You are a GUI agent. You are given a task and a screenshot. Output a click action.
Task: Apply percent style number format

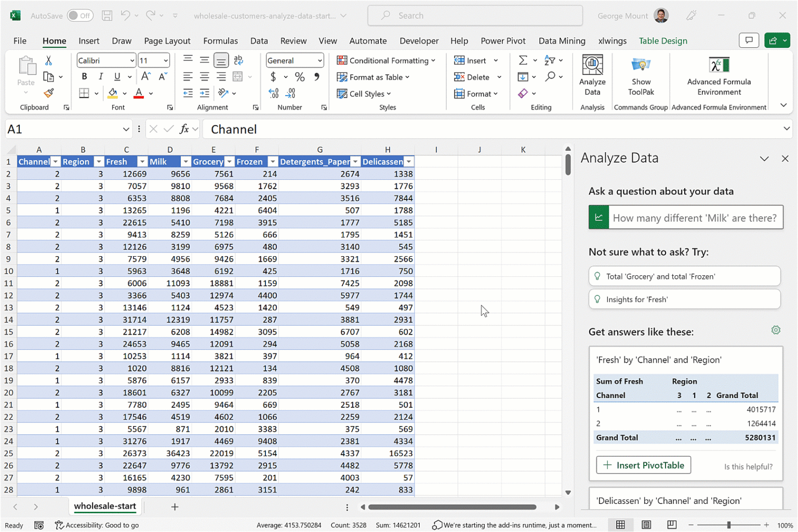[300, 77]
